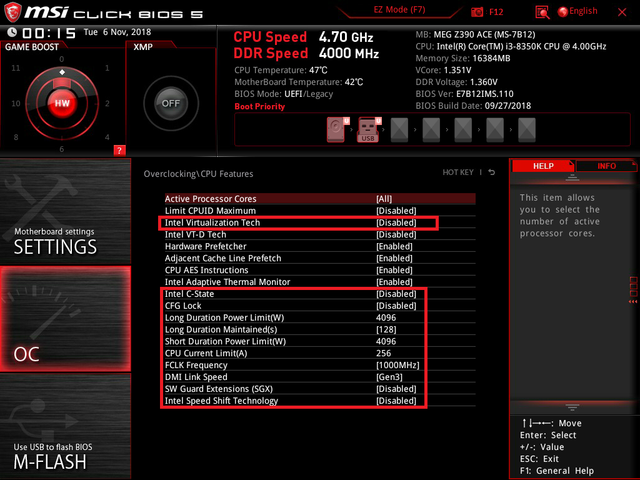Edit CPU Current Limit(A) value
Image resolution: width=640 pixels, height=480 pixels.
point(320,353)
